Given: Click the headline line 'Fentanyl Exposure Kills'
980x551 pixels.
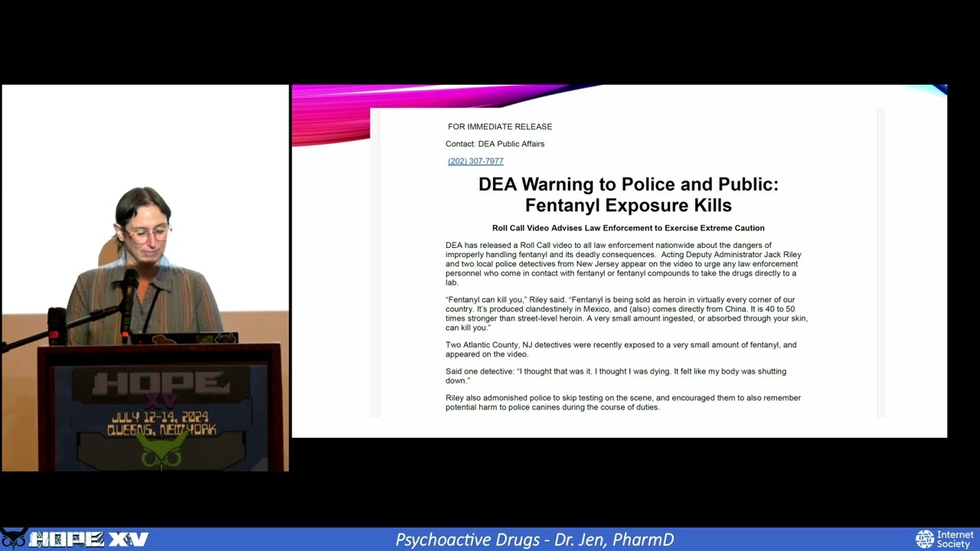Looking at the screenshot, I should click(628, 205).
